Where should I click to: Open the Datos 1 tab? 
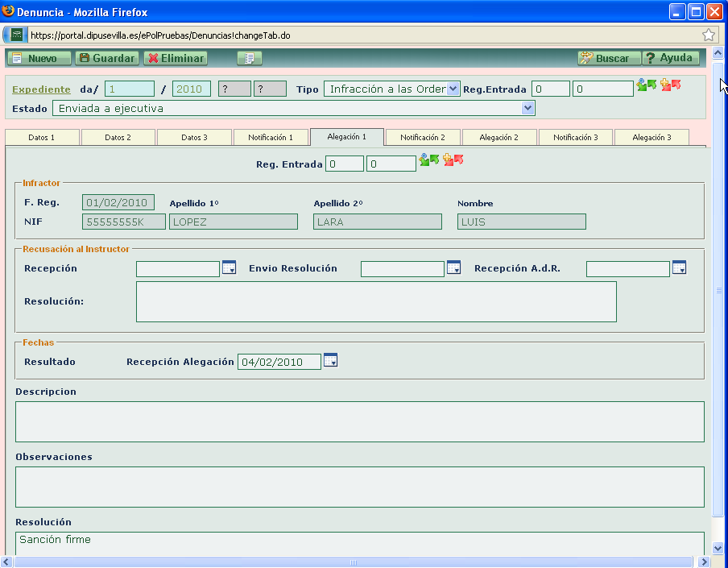coord(42,138)
